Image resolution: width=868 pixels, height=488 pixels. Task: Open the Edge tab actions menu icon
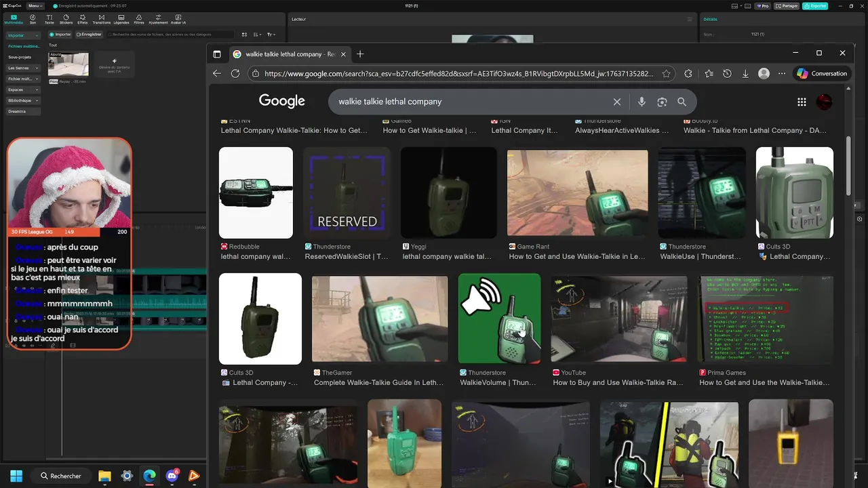pyautogui.click(x=217, y=54)
